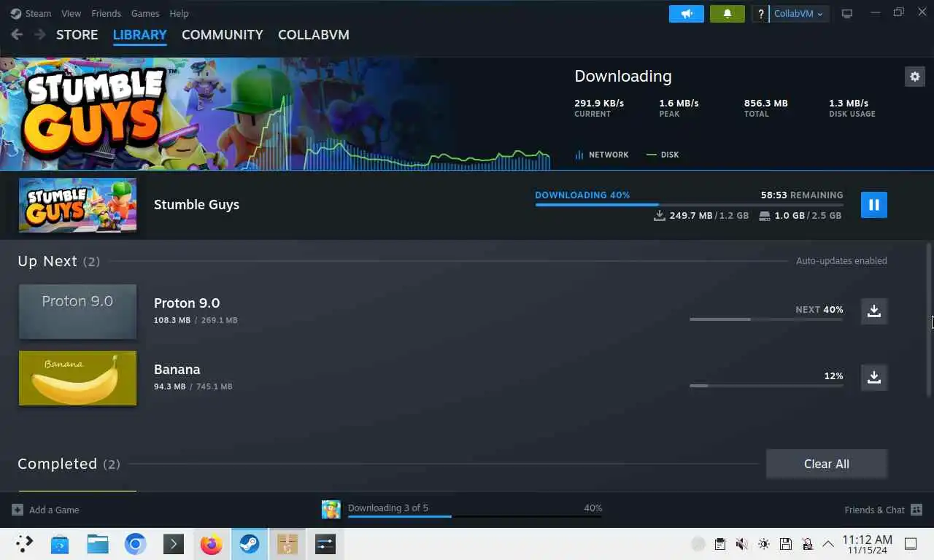Click the Proton 9.0 title text
This screenshot has width=934, height=560.
coord(187,303)
